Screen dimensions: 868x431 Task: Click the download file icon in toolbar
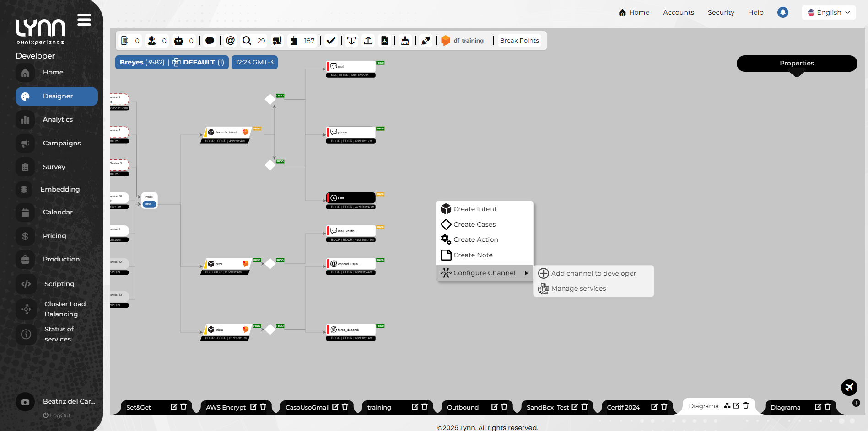(385, 41)
